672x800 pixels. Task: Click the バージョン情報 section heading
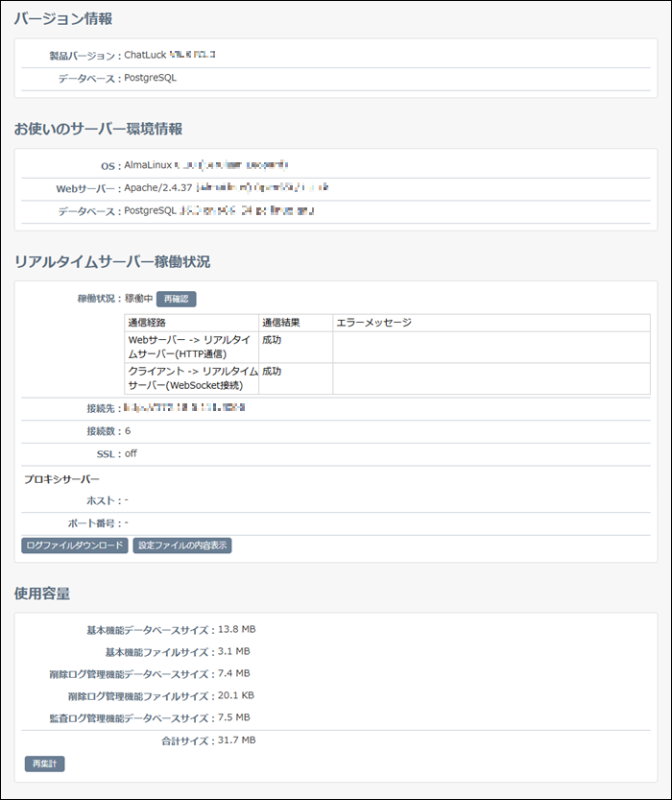(62, 19)
